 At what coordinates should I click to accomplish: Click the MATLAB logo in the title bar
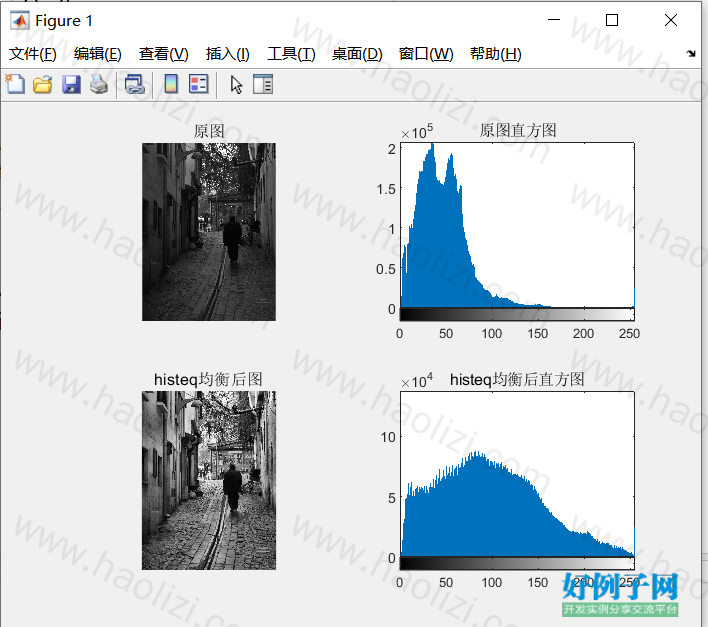[x=19, y=20]
